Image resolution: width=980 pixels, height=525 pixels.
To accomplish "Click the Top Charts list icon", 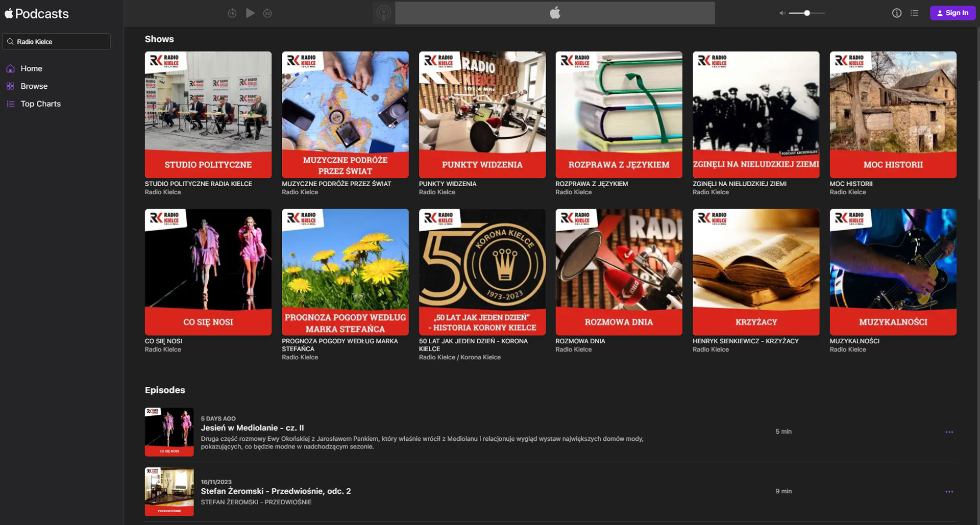I will click(x=10, y=104).
